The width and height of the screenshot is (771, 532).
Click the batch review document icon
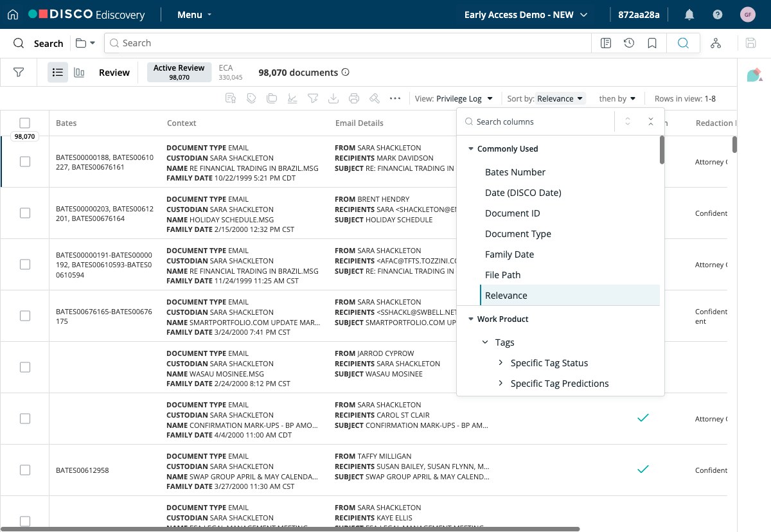[230, 98]
